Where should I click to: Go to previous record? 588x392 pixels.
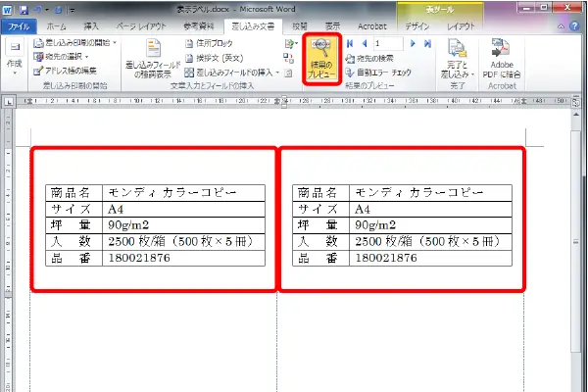point(365,43)
